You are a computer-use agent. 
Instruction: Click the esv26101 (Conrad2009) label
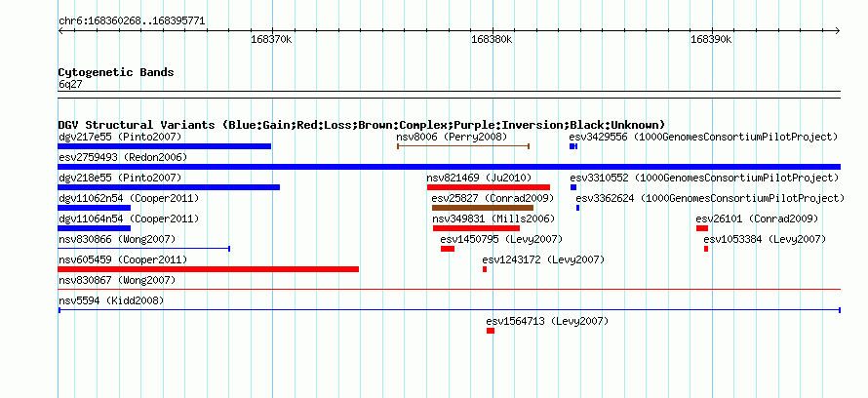point(757,219)
